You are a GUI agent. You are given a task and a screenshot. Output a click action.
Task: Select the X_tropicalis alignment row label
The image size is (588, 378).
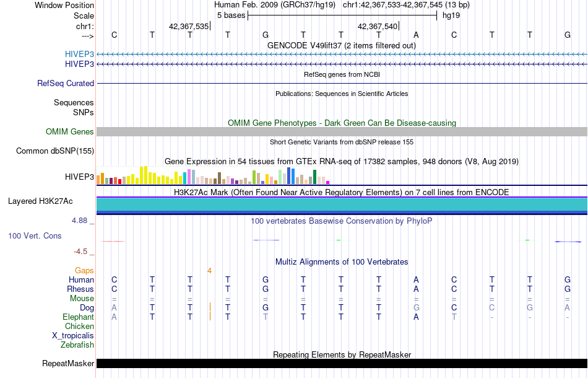point(73,336)
